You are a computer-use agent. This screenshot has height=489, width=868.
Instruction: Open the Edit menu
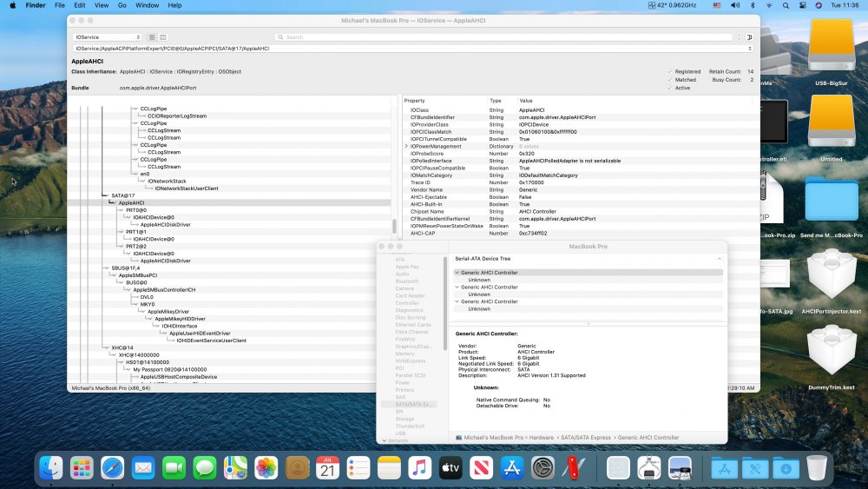tap(80, 5)
